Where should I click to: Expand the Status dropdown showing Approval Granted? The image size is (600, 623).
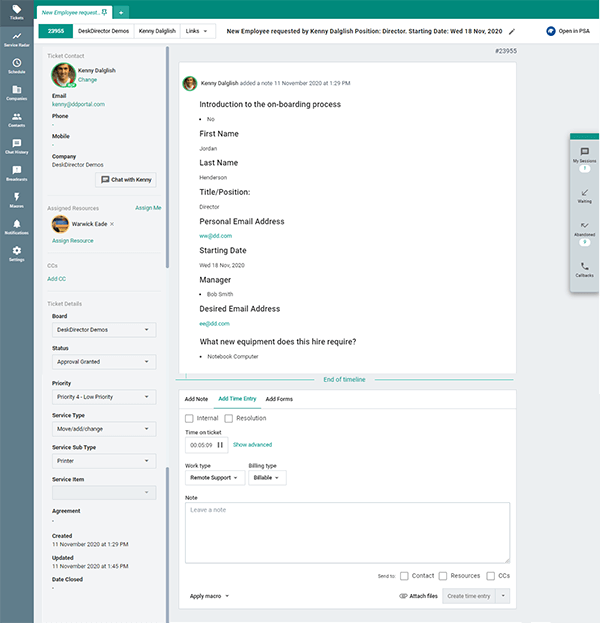[x=104, y=362]
